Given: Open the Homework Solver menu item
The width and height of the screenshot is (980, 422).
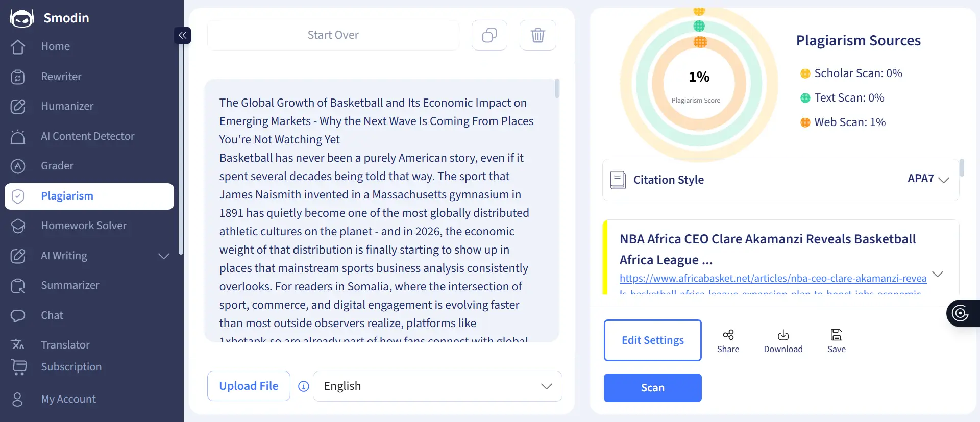Looking at the screenshot, I should point(84,226).
